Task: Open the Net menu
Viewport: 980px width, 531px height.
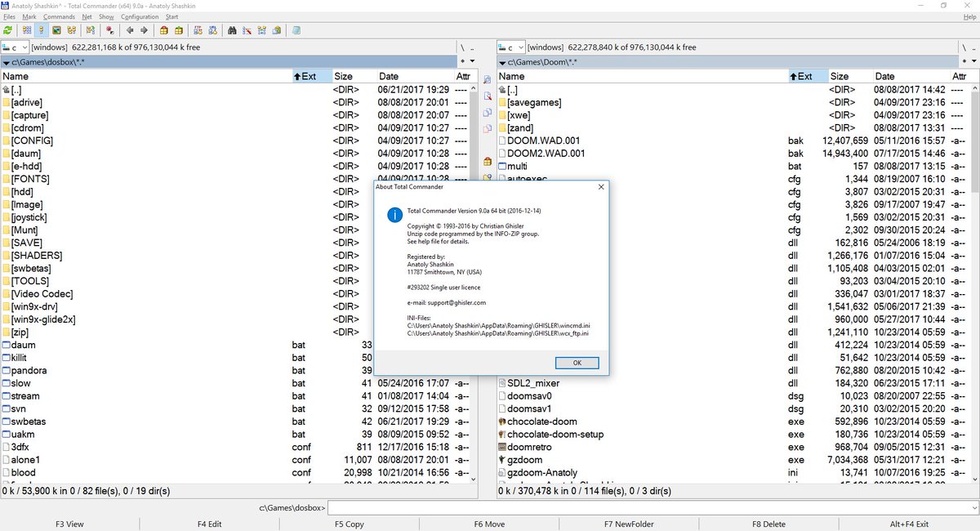Action: 87,16
